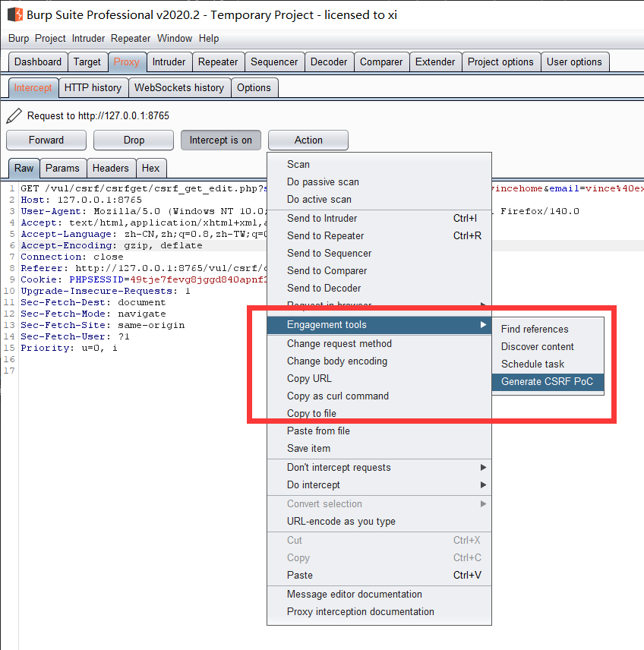Switch to the Headers view tab
644x650 pixels.
point(110,168)
